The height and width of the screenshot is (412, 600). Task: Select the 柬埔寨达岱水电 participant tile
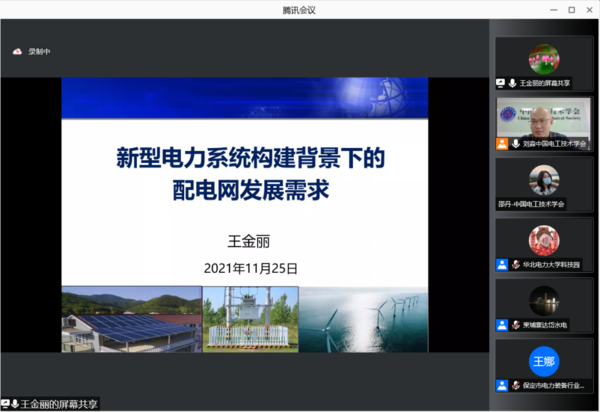point(543,304)
